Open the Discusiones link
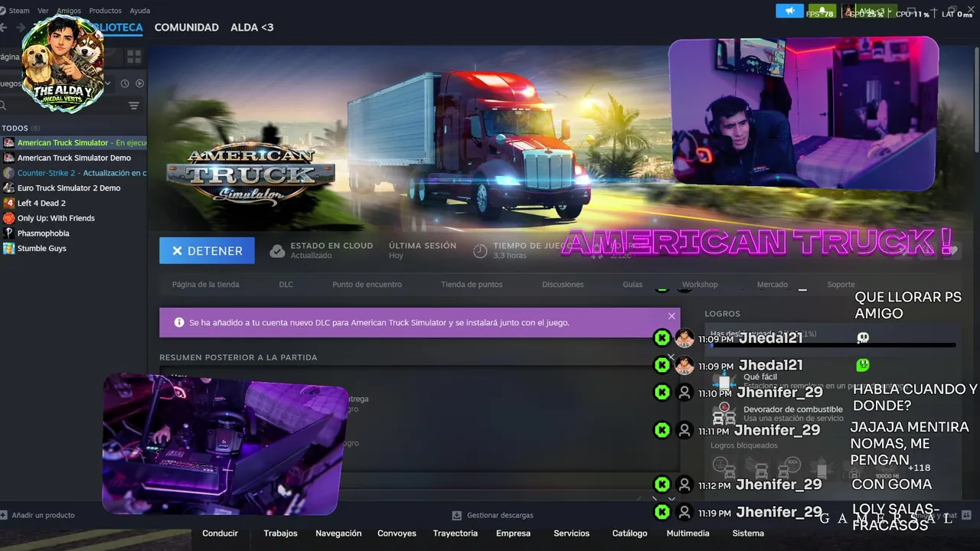The height and width of the screenshot is (551, 980). 563,284
